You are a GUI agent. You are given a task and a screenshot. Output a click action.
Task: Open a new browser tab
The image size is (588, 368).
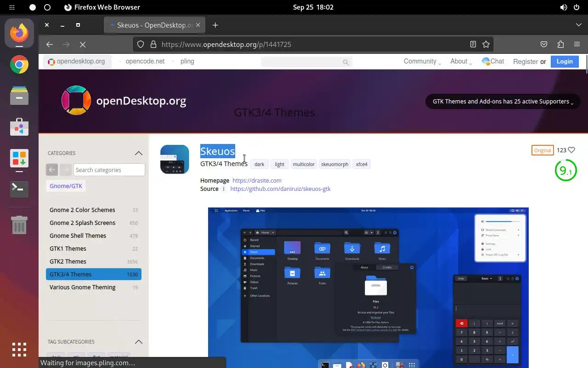tap(215, 25)
